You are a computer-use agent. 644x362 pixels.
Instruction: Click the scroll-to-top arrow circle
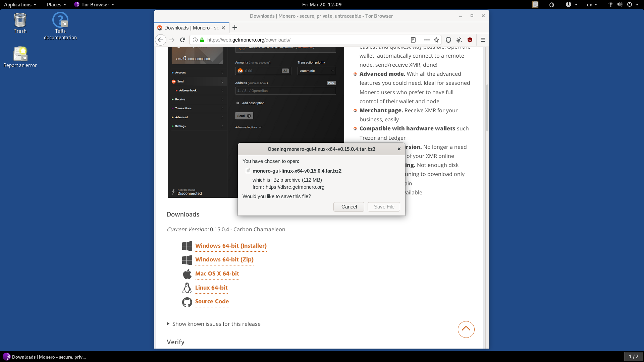tap(466, 329)
